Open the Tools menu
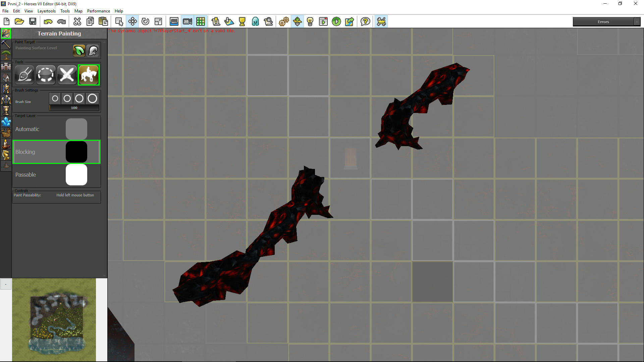Viewport: 644px width, 362px height. 65,11
